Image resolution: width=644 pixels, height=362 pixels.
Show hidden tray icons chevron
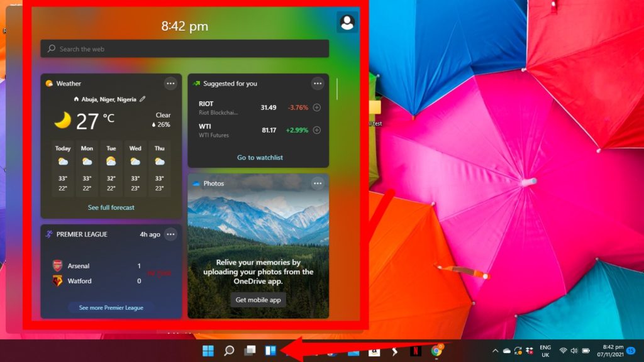click(495, 351)
